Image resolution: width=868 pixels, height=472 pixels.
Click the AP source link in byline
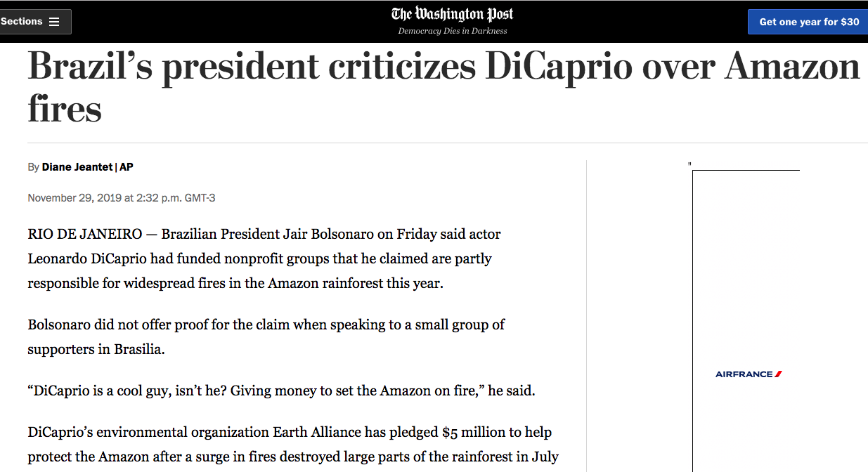pyautogui.click(x=127, y=167)
